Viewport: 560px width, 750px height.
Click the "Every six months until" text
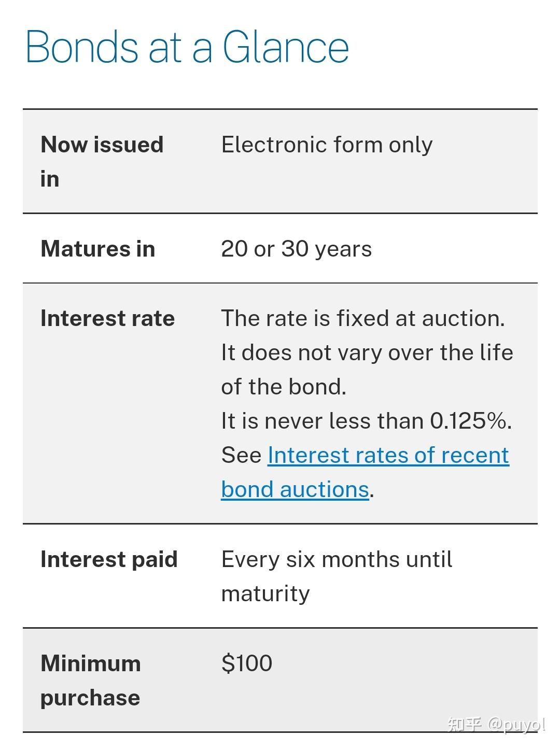[337, 559]
